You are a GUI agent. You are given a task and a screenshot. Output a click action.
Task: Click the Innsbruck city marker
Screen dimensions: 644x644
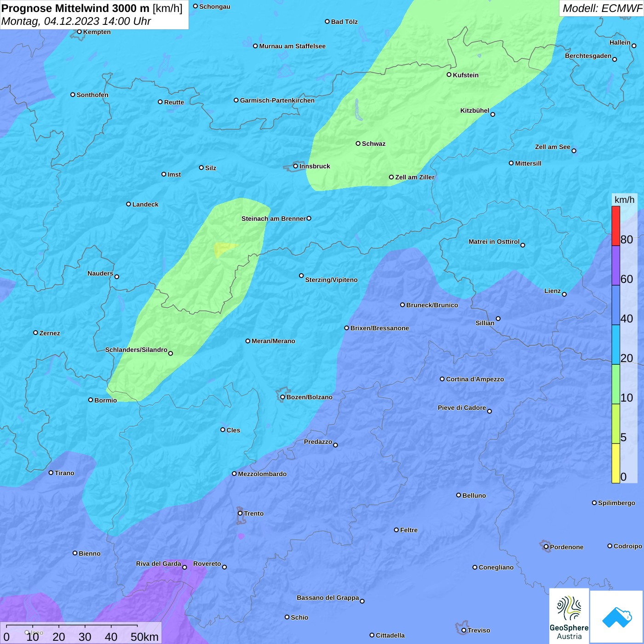296,166
